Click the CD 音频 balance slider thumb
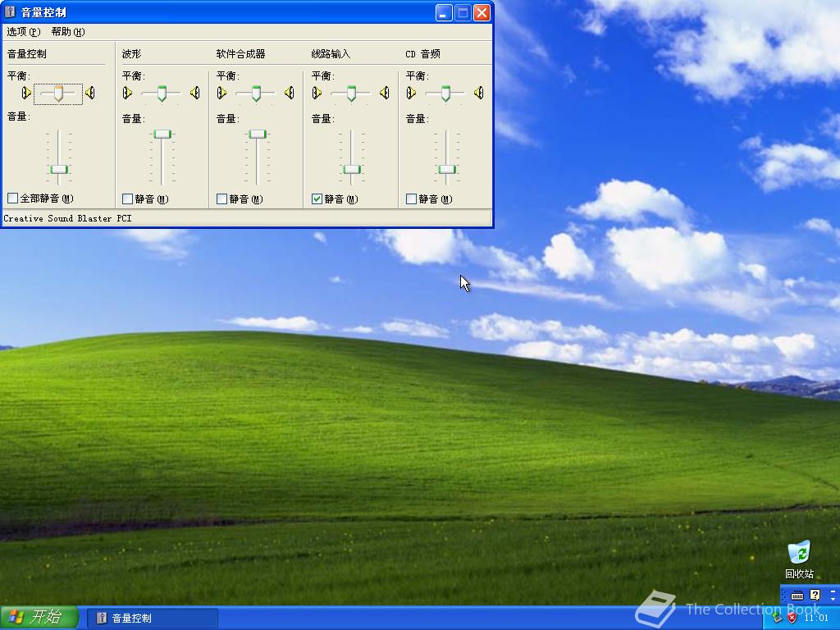 click(445, 94)
